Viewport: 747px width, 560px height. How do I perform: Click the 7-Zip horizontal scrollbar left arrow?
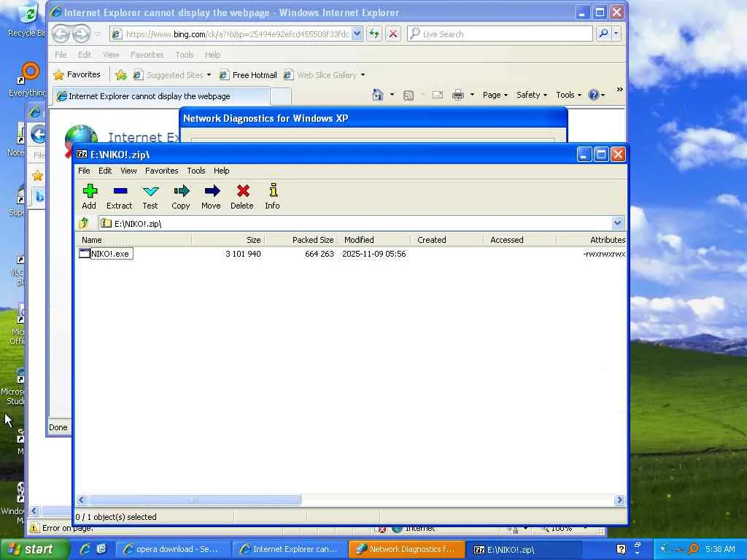82,499
